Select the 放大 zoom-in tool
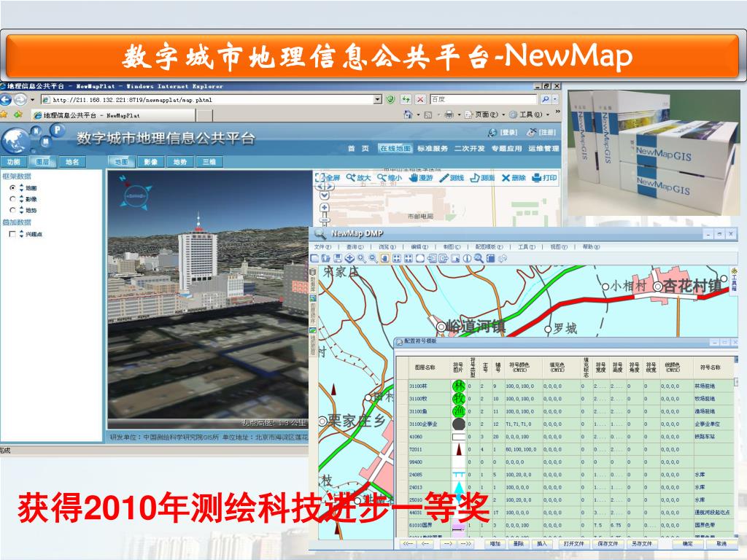Viewport: 747px width, 560px height. 358,178
